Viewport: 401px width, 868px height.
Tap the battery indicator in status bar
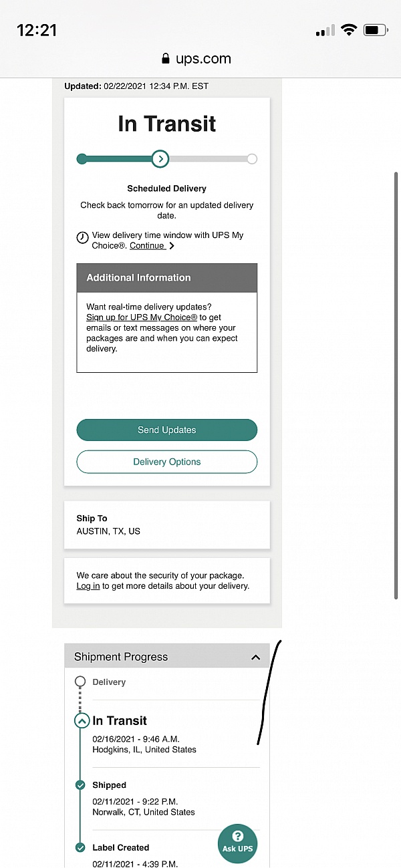pos(376,30)
